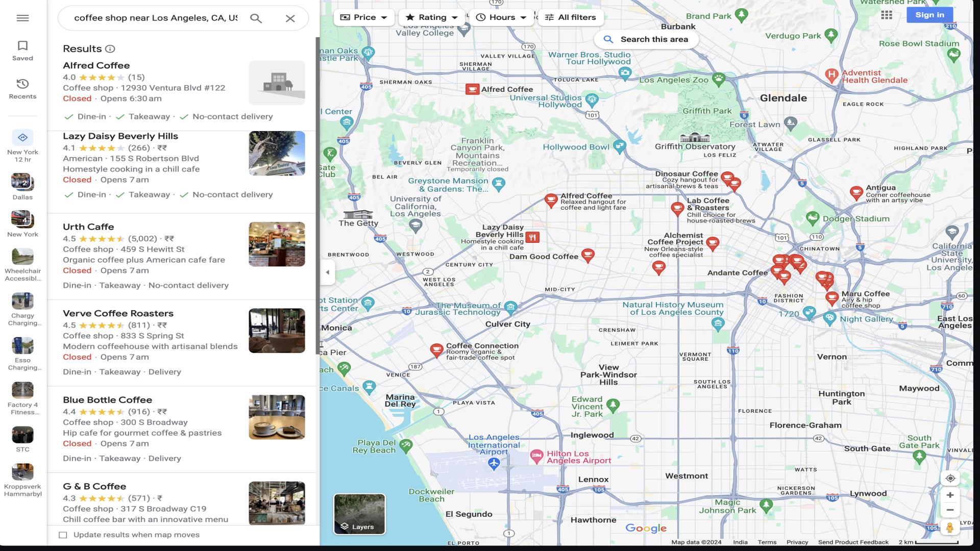Click the Alchemist Coffee Project pin

[x=713, y=243]
